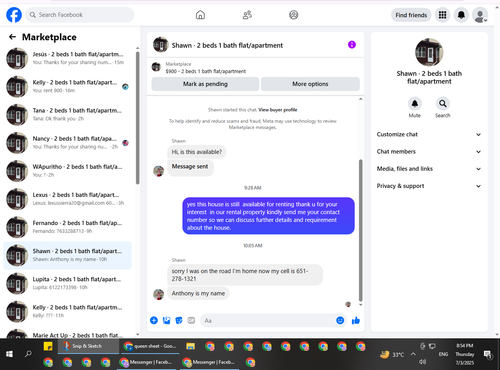Click the message with cell number 651
500x370 pixels.
click(x=245, y=275)
